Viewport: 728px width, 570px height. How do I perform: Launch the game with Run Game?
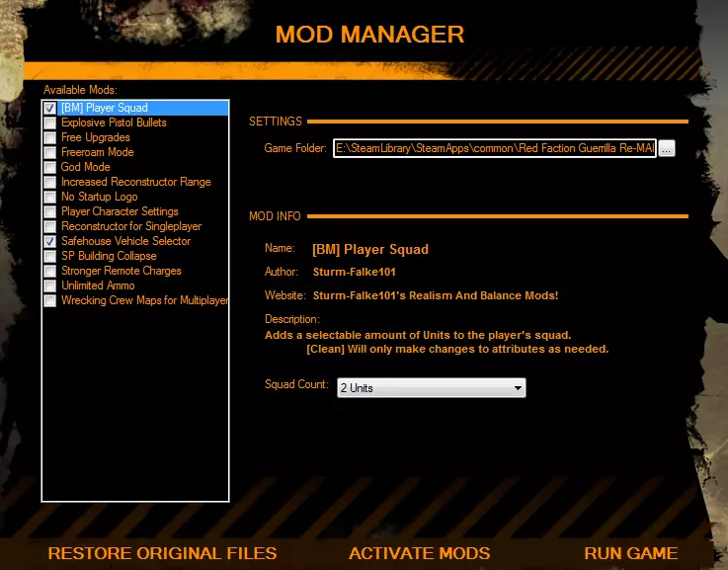[630, 553]
